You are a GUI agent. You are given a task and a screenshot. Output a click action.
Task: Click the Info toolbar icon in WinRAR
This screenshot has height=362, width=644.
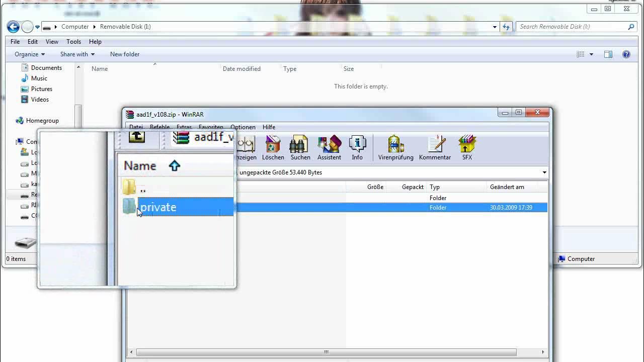click(357, 148)
